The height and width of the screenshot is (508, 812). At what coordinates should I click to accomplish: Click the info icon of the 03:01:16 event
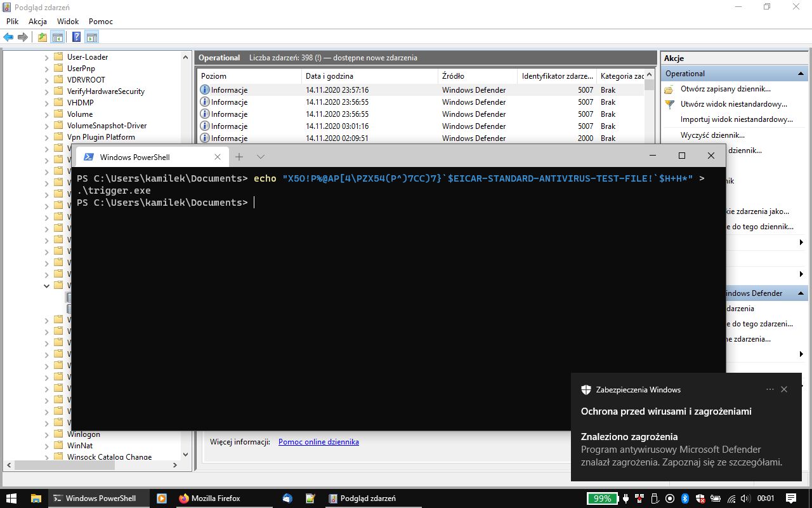[x=205, y=126]
